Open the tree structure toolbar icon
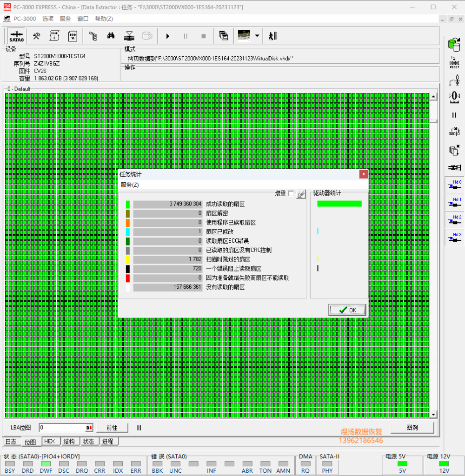465x476 pixels. pyautogui.click(x=93, y=36)
